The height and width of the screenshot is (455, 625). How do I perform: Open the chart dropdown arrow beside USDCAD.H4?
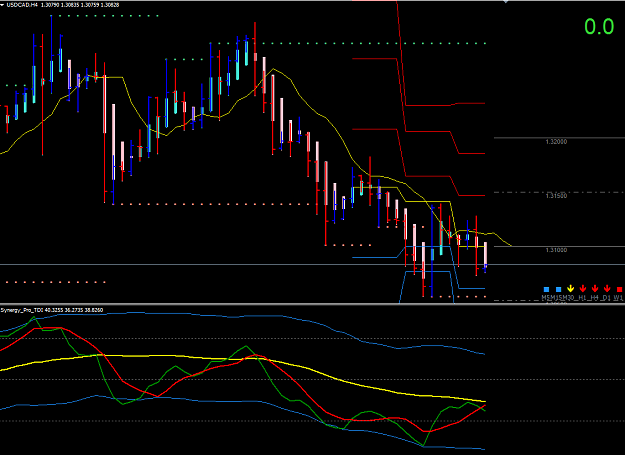point(3,5)
